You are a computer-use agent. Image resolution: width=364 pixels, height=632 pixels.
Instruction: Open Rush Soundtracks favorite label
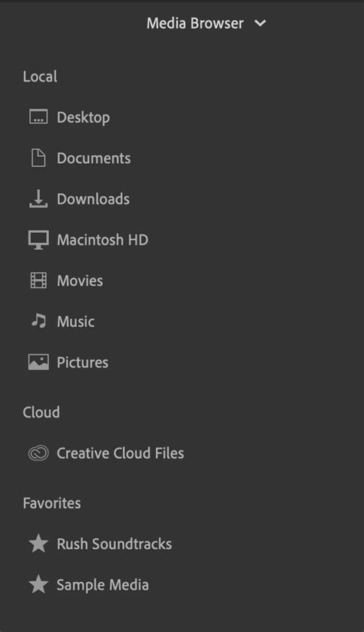[114, 544]
